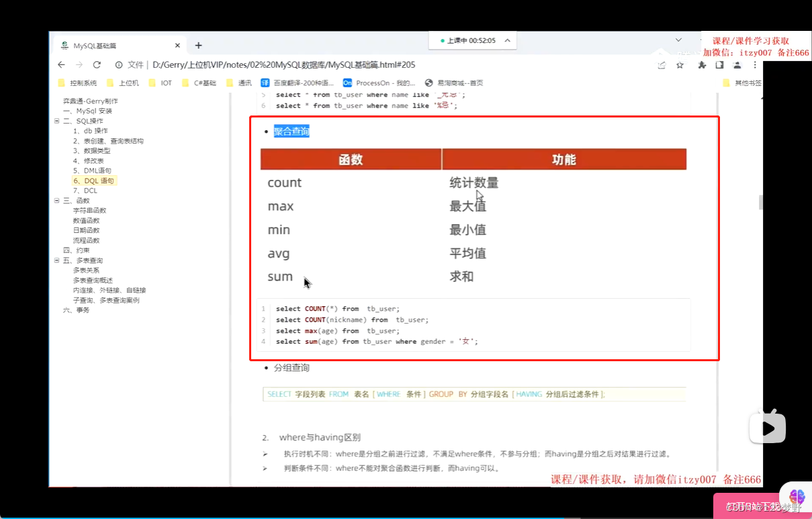Select the 5、DML语句 sidebar entry
This screenshot has height=519, width=812.
93,171
